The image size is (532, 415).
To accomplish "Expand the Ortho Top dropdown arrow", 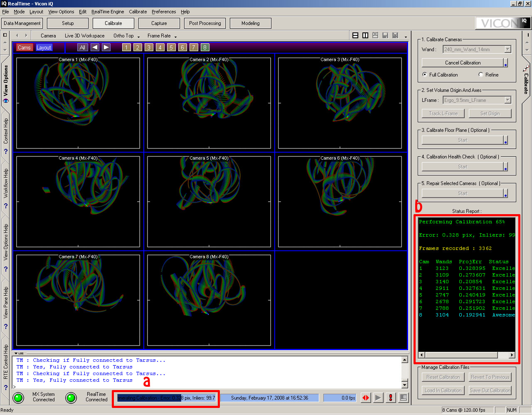I will 139,37.
